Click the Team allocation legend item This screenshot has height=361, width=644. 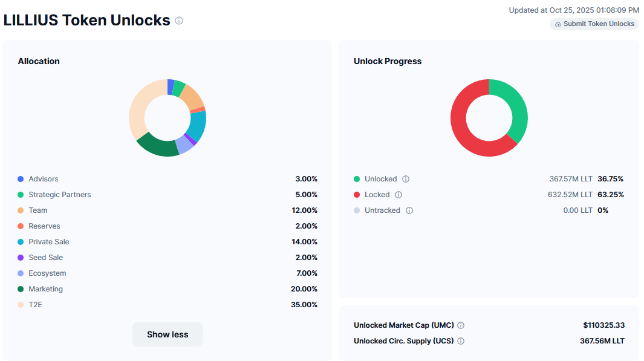pos(37,210)
